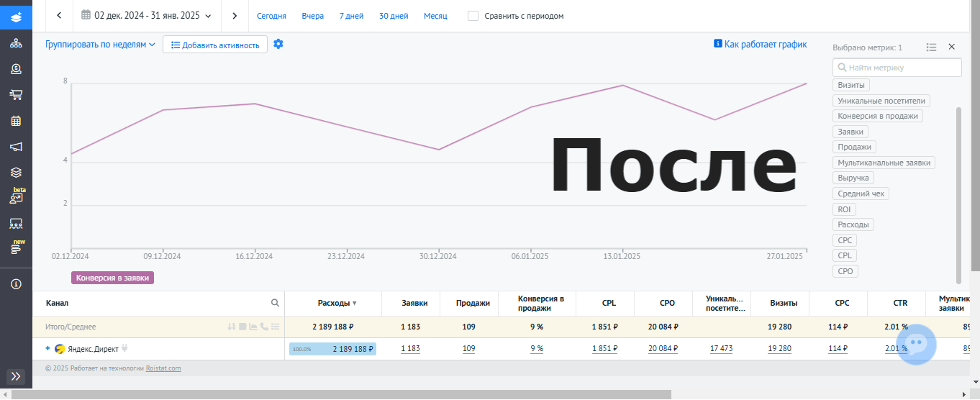Open the chat support bubble
This screenshot has height=400, width=980.
(x=916, y=345)
